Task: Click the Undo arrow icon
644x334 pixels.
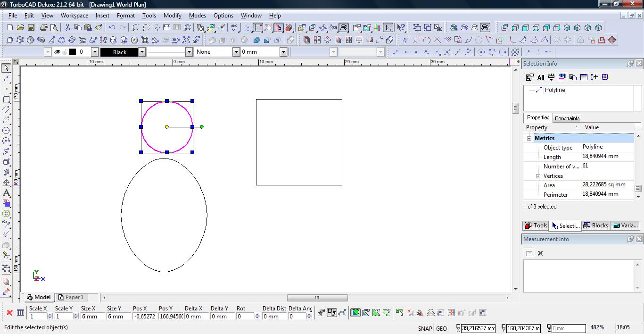Action: (112, 28)
